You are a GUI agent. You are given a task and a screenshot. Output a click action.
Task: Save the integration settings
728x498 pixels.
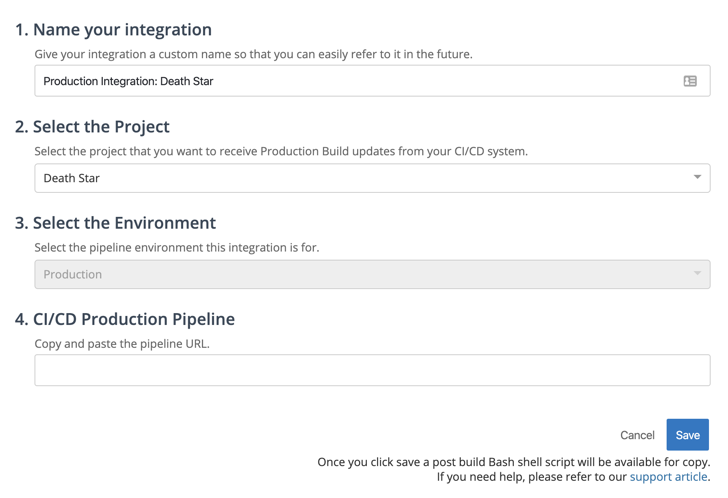(x=687, y=435)
